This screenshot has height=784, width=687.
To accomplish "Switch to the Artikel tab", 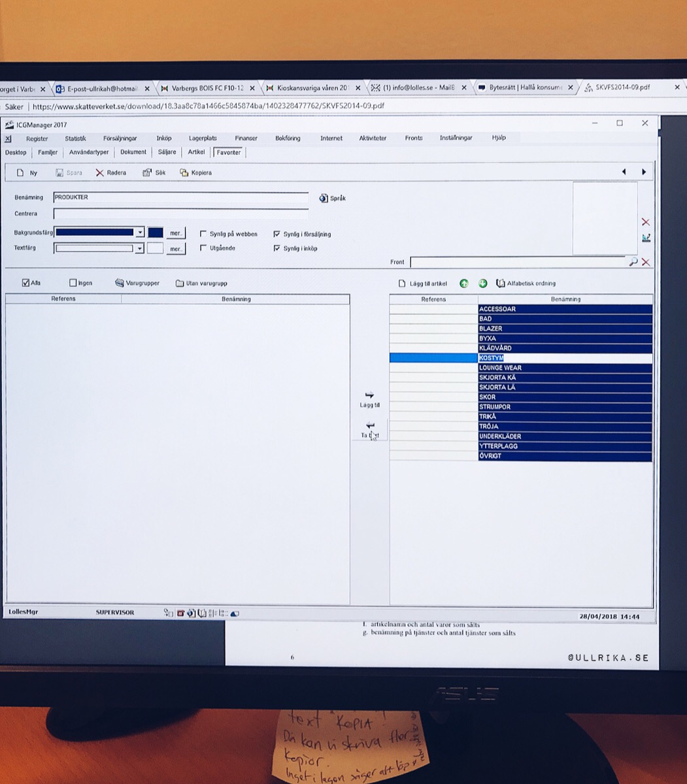I will pos(196,152).
